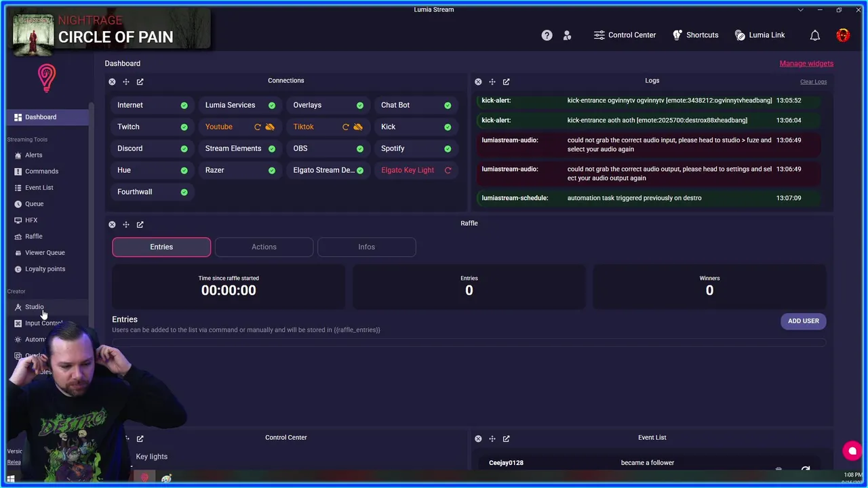Click the Chat Bot connection chip
The width and height of the screenshot is (868, 488).
click(416, 105)
